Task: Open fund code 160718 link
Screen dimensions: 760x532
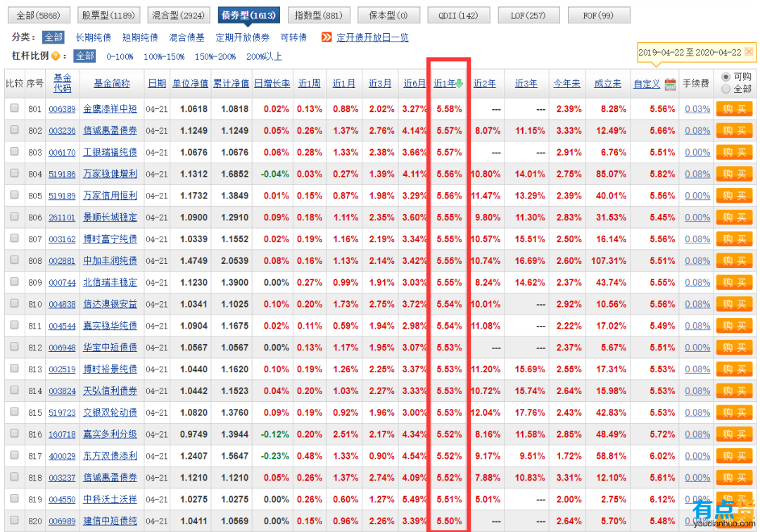Action: click(x=62, y=435)
